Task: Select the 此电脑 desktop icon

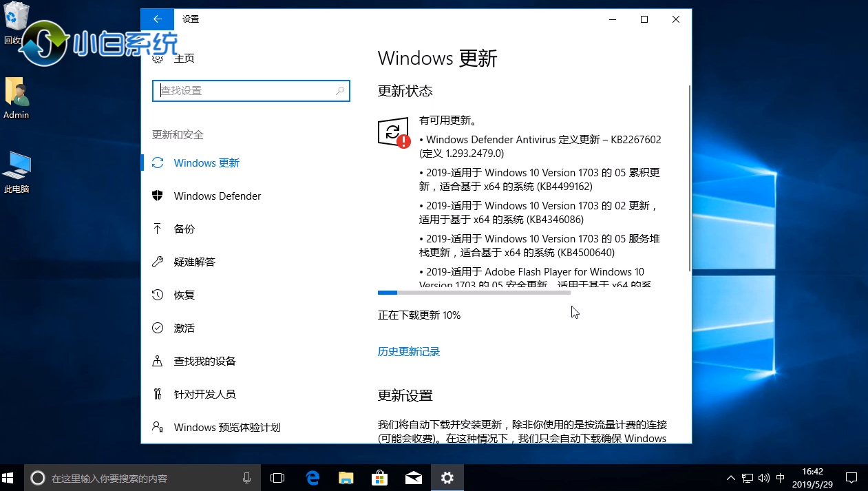Action: click(x=17, y=172)
